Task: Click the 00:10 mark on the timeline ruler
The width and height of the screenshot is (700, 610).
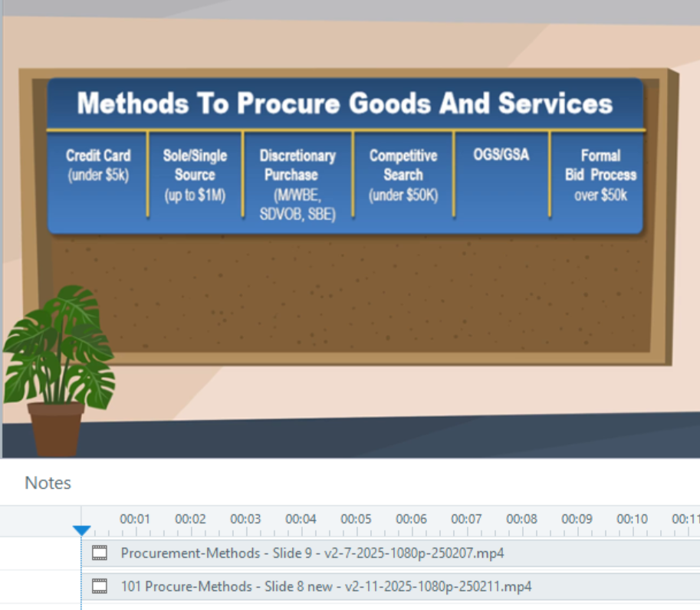Action: coord(632,519)
